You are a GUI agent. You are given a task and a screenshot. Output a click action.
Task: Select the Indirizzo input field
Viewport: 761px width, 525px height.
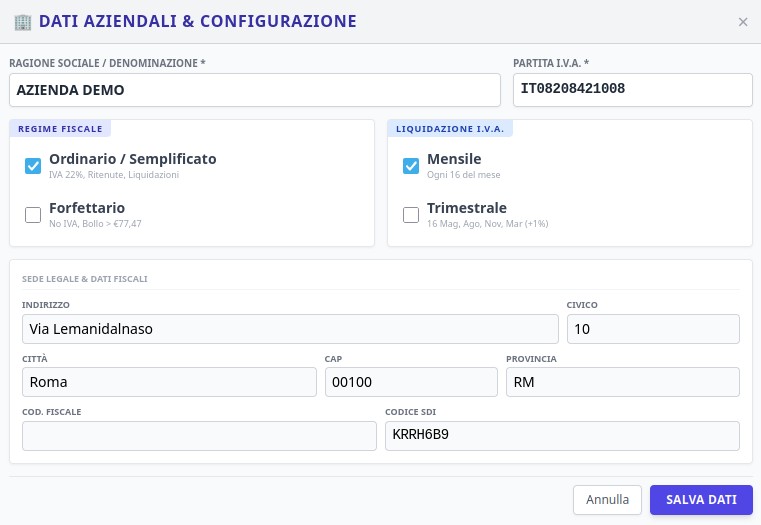point(290,328)
